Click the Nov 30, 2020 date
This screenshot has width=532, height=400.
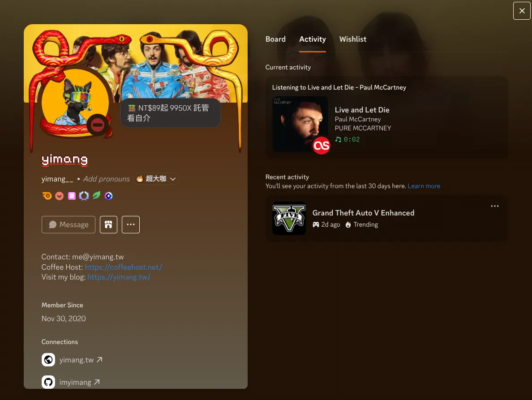pos(64,318)
